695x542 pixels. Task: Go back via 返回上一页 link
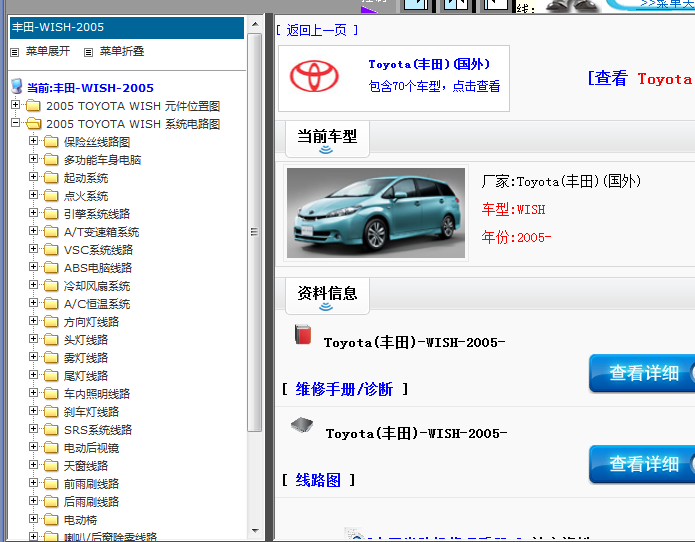coord(316,30)
